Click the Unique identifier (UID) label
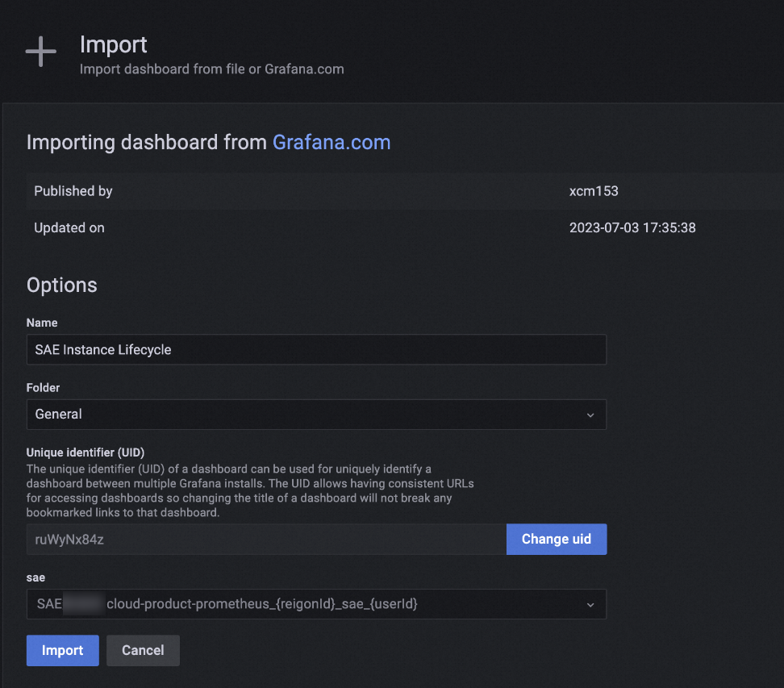 (85, 452)
